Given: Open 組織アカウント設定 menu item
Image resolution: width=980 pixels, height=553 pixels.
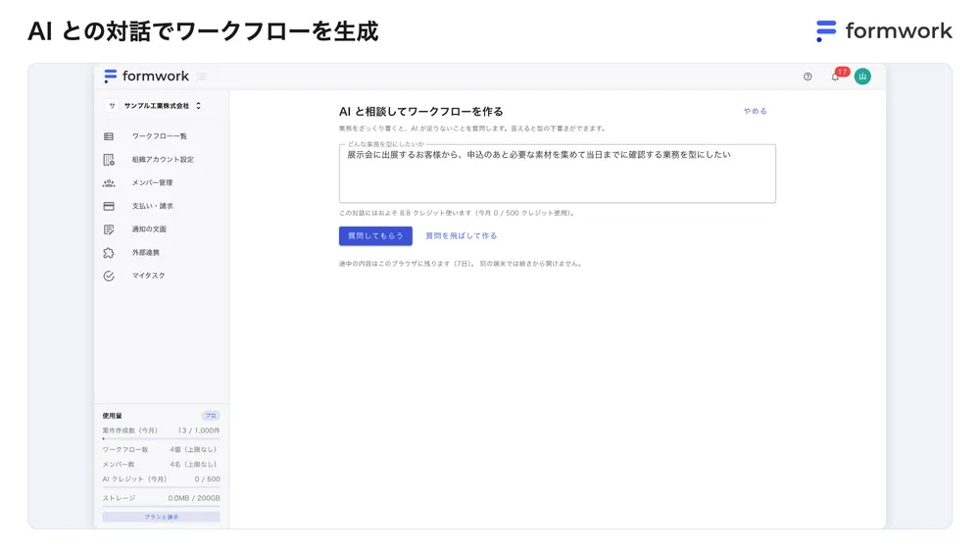Looking at the screenshot, I should pos(163,160).
